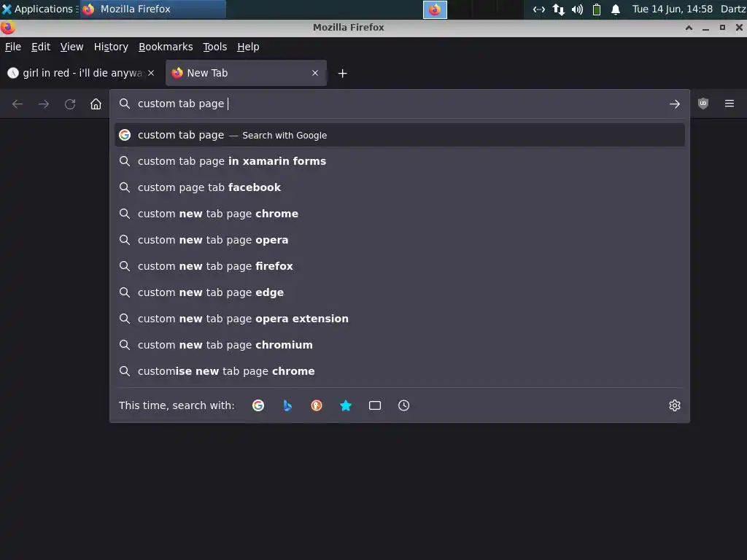The width and height of the screenshot is (747, 560).
Task: Open search settings gear icon
Action: (675, 405)
